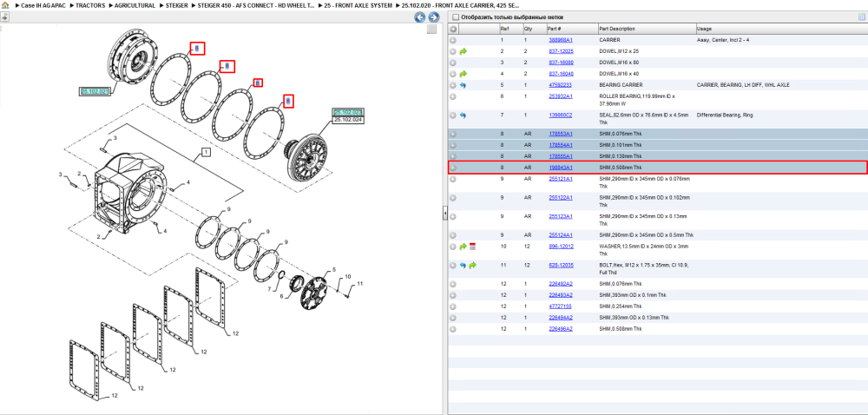Collapse the parts panel with the splitter arrow

tap(444, 213)
